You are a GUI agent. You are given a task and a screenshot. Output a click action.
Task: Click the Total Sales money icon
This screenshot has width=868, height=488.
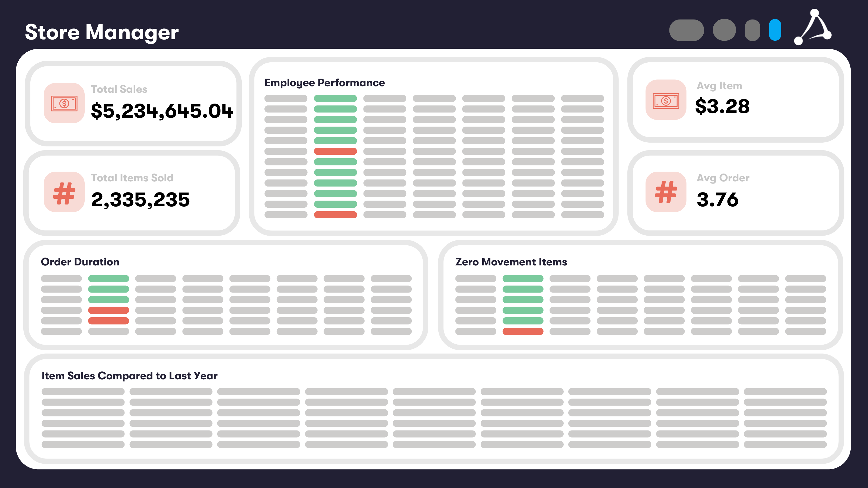[x=64, y=103]
